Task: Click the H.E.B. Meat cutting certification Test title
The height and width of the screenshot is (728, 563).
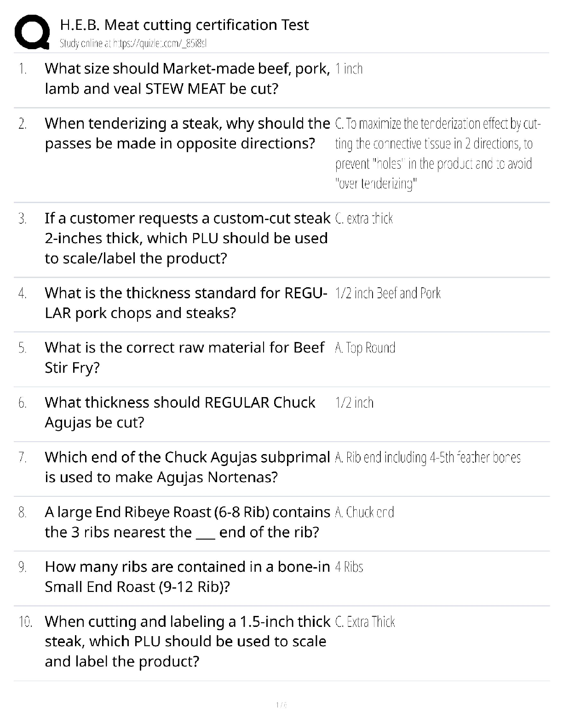Action: (x=184, y=25)
